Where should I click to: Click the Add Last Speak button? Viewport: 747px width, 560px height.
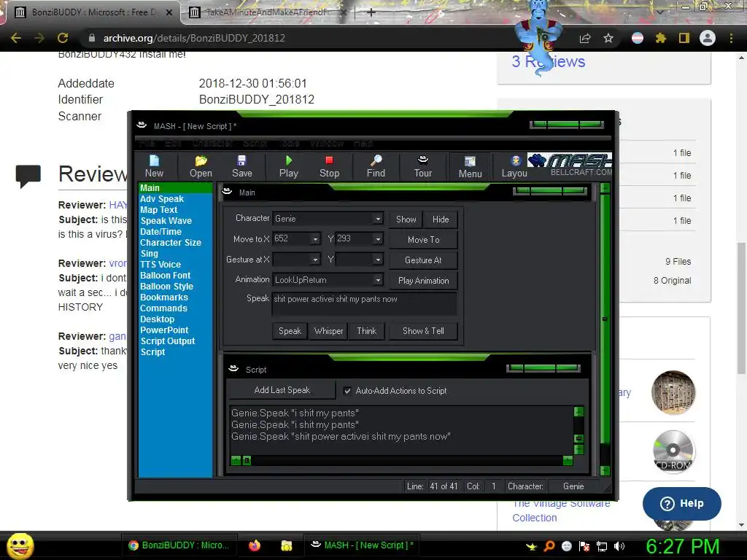click(282, 390)
